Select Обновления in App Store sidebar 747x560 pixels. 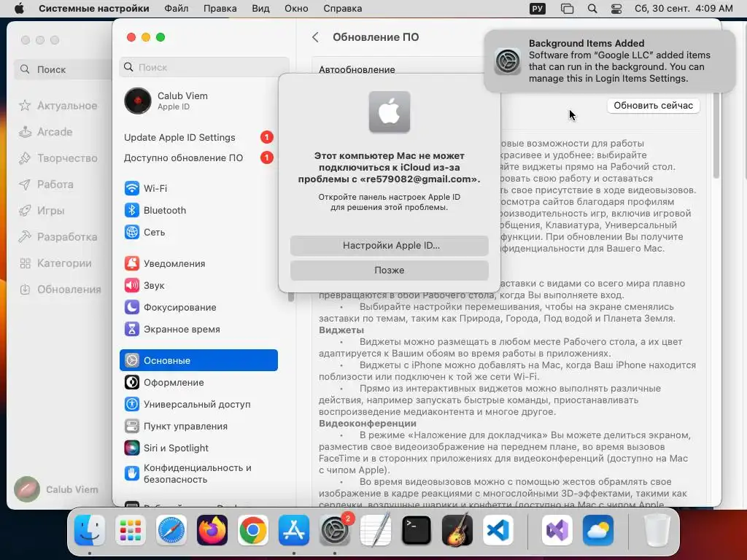pyautogui.click(x=60, y=289)
